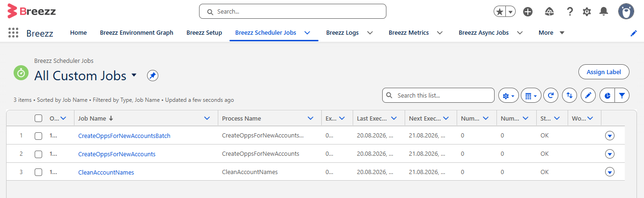Open row actions for CleanAccountNames
644x198 pixels.
pyautogui.click(x=609, y=172)
